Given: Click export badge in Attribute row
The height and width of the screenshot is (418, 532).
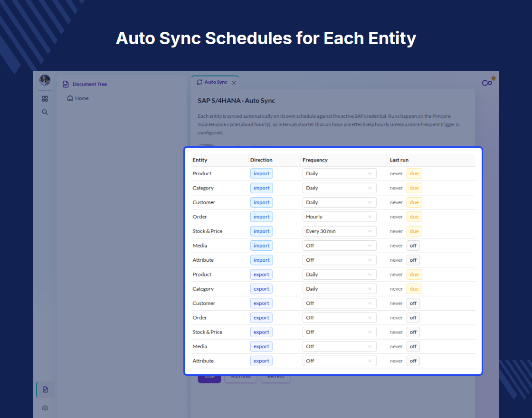Looking at the screenshot, I should coord(261,361).
